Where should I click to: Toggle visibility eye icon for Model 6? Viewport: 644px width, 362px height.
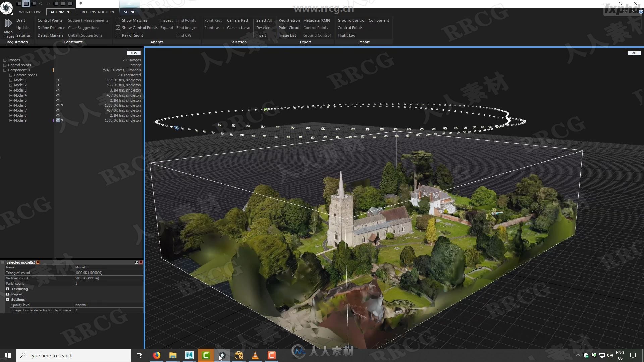(x=58, y=105)
